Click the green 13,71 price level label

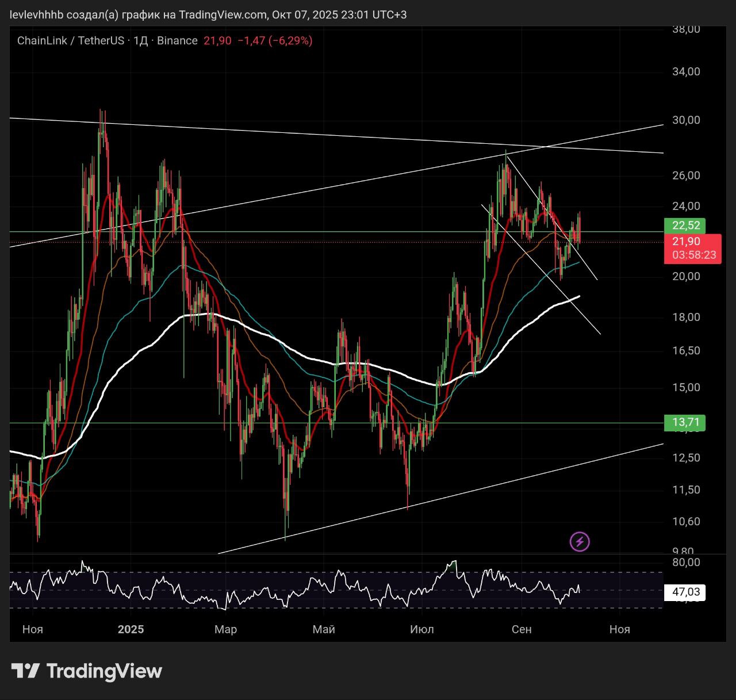click(685, 422)
